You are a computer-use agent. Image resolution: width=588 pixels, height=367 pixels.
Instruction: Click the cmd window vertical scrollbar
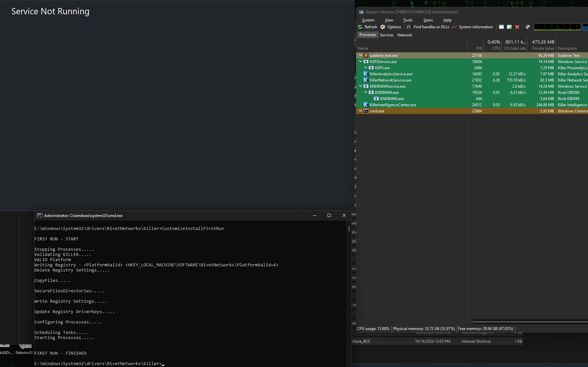click(349, 229)
